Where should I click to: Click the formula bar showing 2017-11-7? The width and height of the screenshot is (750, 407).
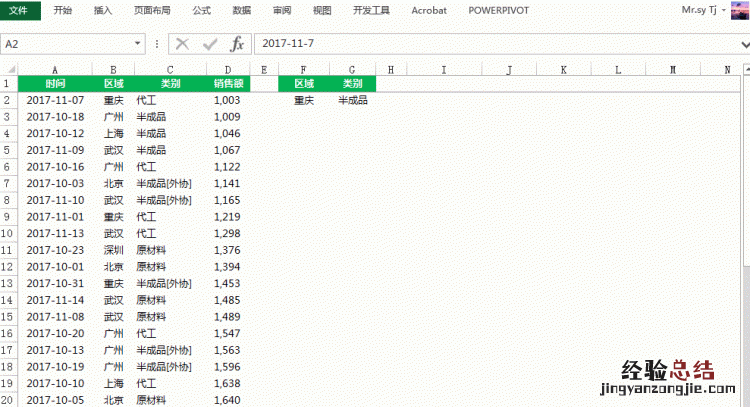(x=490, y=44)
